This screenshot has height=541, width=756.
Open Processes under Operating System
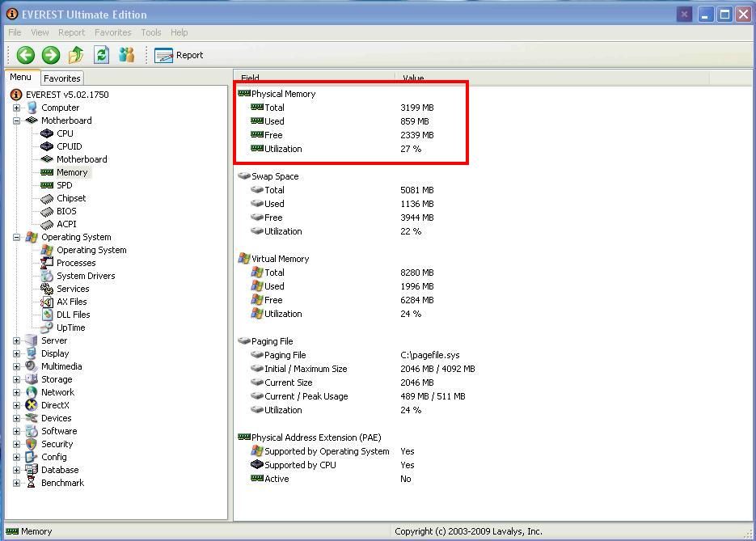[76, 264]
